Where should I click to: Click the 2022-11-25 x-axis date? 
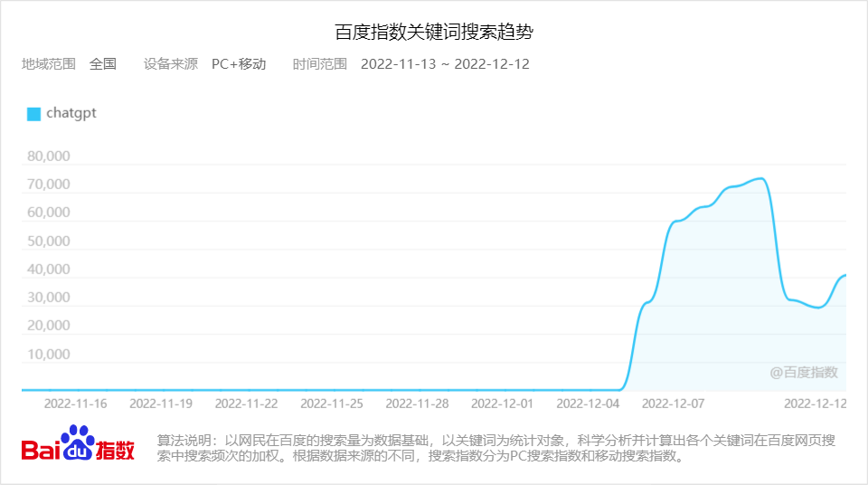click(x=332, y=404)
